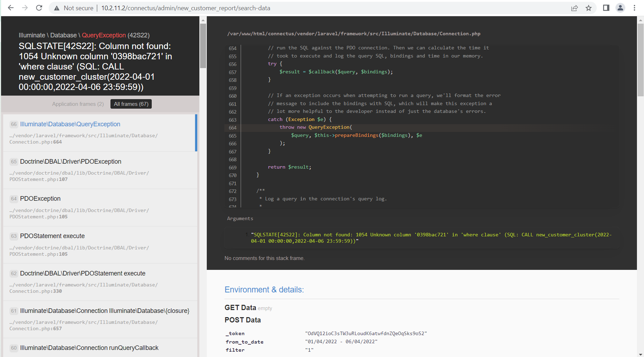Bookmark this page with star icon

click(x=589, y=8)
